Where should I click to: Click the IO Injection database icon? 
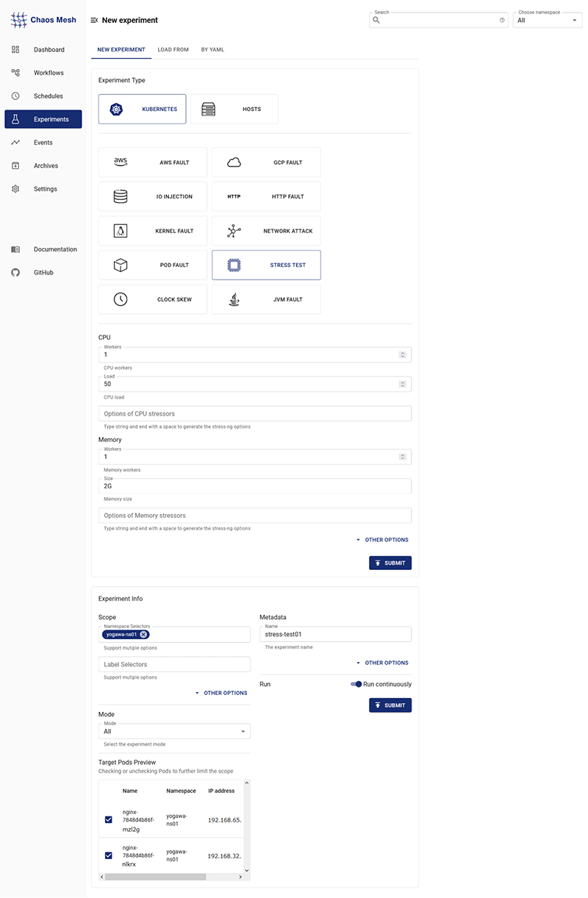click(121, 196)
